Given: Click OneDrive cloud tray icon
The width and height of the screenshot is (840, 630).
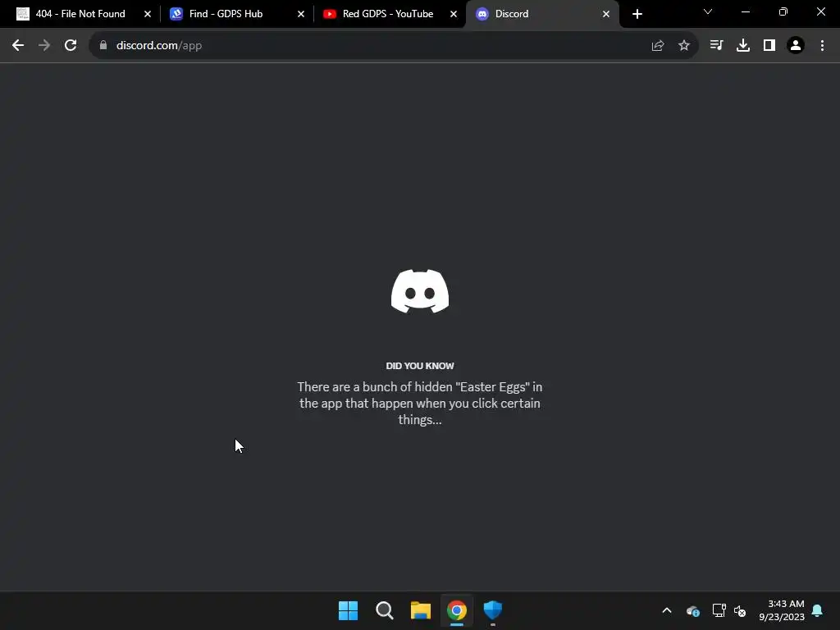Looking at the screenshot, I should click(x=693, y=610).
